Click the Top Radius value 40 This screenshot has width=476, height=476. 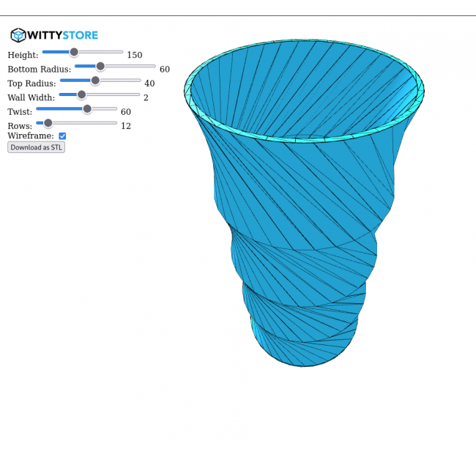[x=149, y=83]
